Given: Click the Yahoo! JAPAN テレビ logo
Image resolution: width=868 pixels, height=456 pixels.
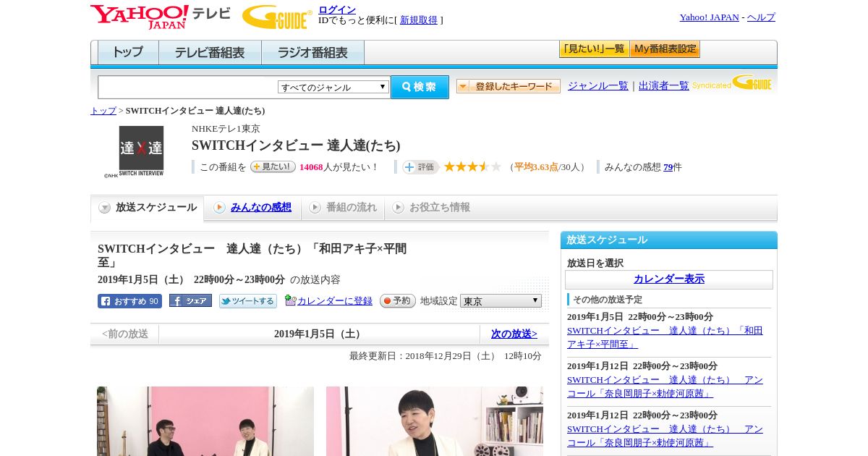Looking at the screenshot, I should [161, 17].
